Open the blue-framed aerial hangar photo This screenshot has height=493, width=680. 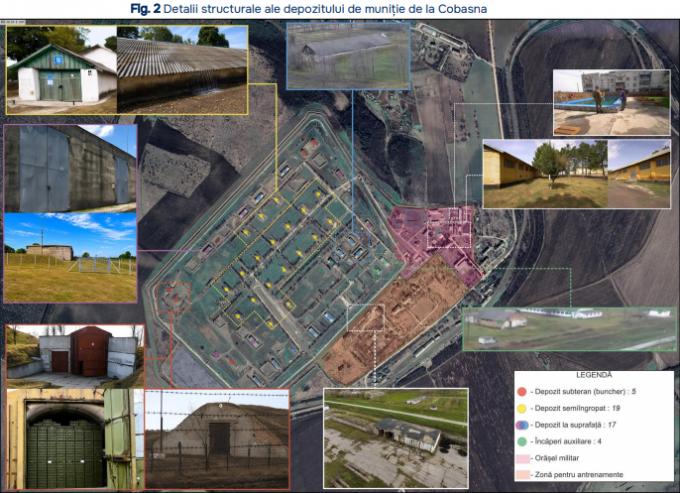348,56
